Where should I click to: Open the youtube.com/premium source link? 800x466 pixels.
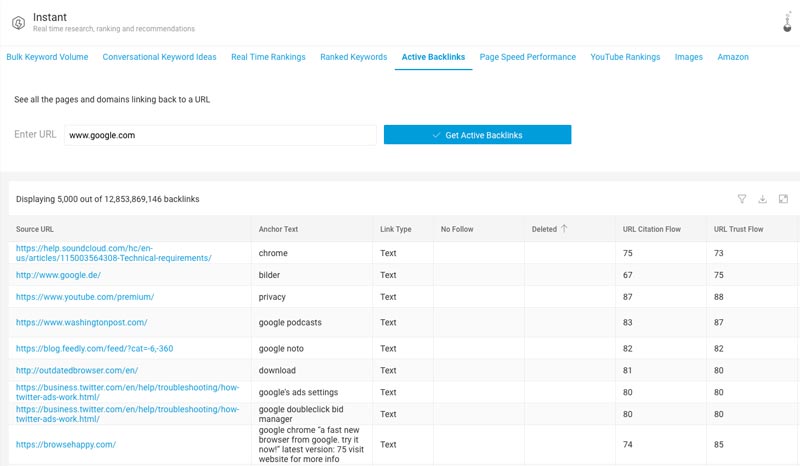pos(85,297)
